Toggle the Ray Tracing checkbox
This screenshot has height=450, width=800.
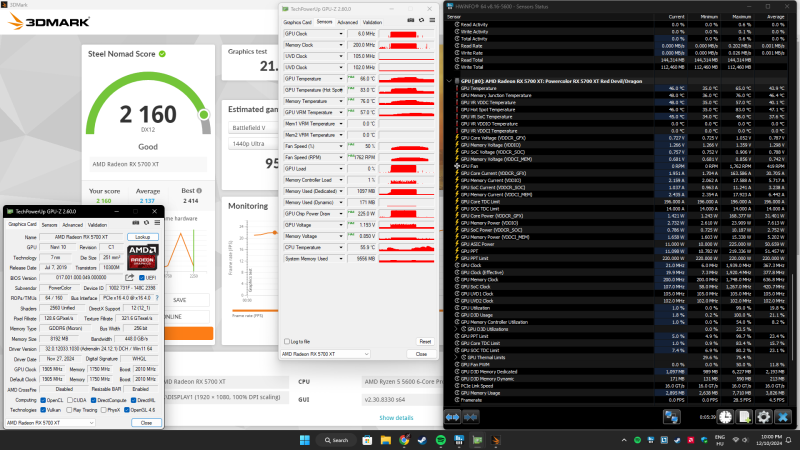pos(69,410)
